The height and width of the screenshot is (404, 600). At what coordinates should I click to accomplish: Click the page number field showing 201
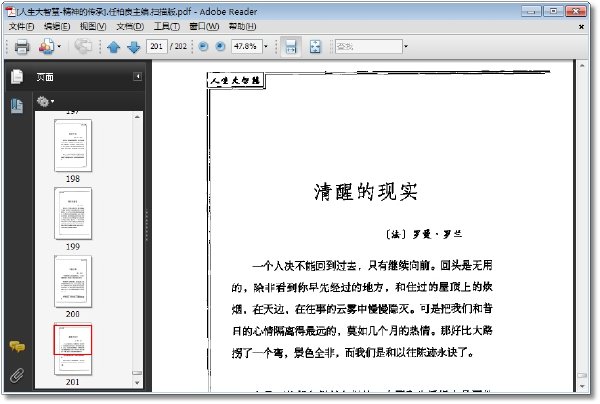tap(157, 46)
